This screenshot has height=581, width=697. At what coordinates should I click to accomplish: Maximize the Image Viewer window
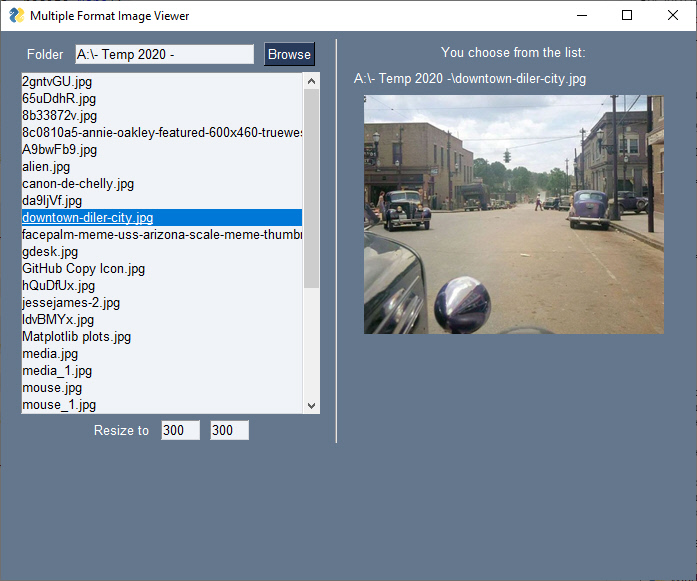[x=627, y=15]
